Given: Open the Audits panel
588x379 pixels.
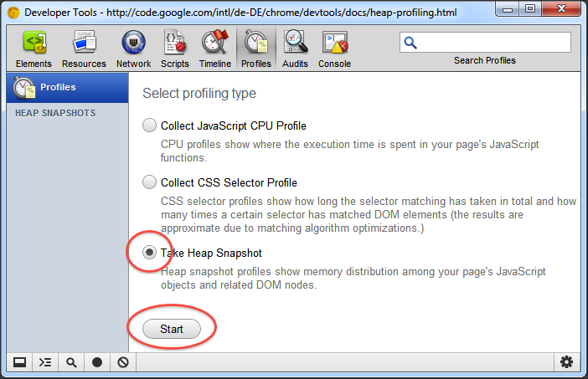Looking at the screenshot, I should click(295, 49).
